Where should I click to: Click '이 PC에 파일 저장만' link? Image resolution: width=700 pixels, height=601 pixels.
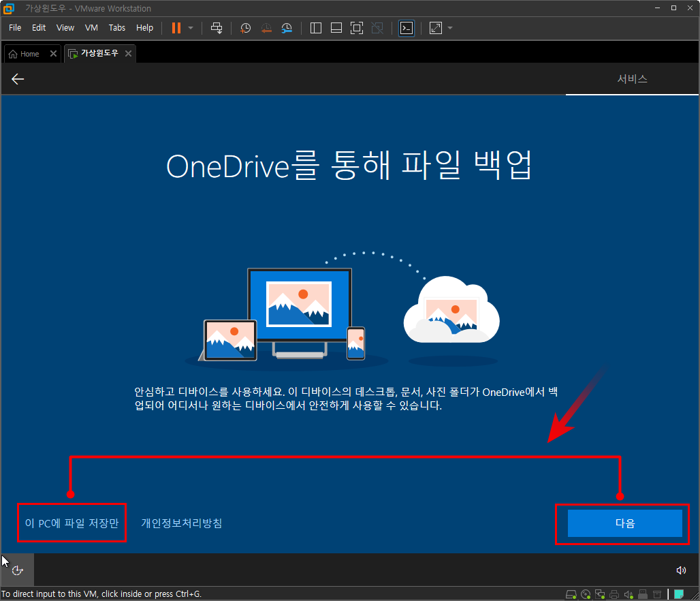click(72, 523)
